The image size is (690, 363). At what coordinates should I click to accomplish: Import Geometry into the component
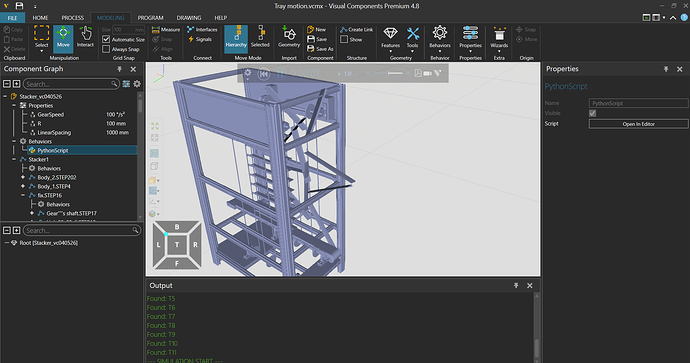289,37
